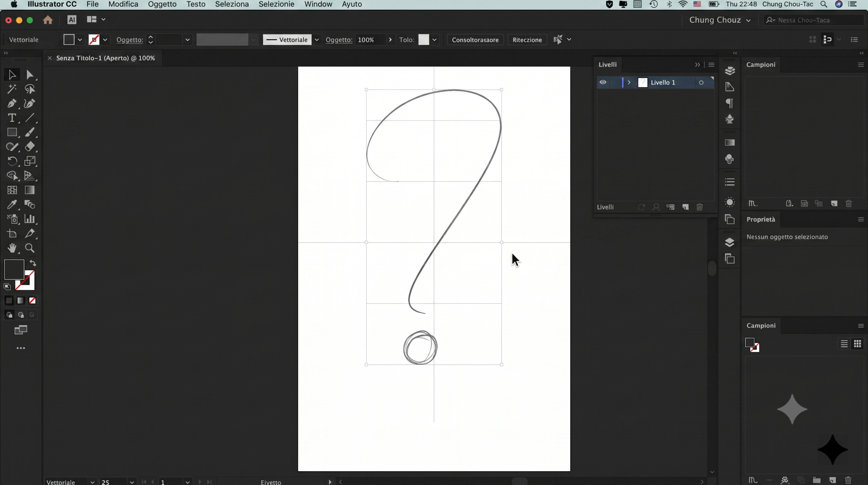This screenshot has height=485, width=868.
Task: Click the Tolo style swatch
Action: (424, 40)
